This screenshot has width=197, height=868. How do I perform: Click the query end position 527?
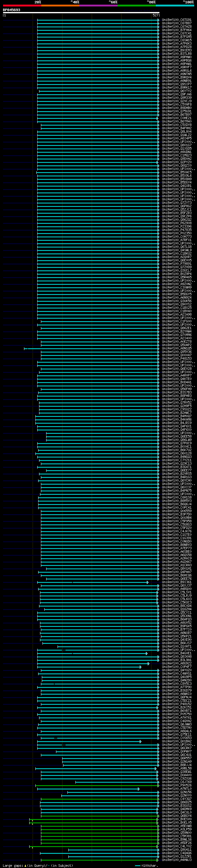(x=155, y=15)
